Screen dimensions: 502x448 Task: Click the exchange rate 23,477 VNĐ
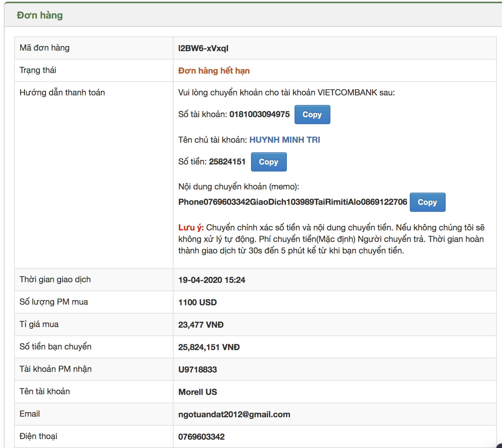click(201, 325)
